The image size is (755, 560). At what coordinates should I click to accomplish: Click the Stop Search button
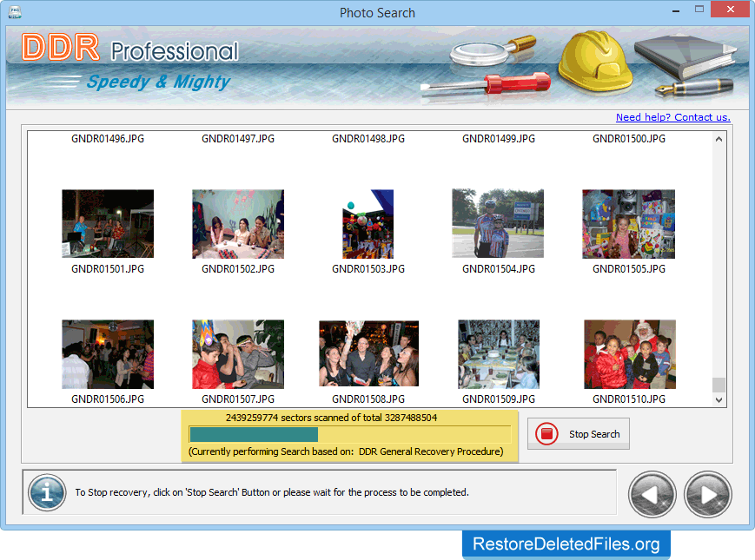point(579,434)
